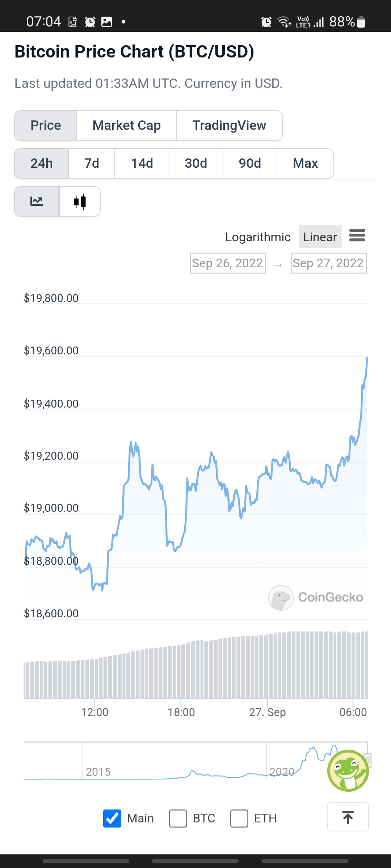391x868 pixels.
Task: Open the Sep 26, 2022 start date picker
Action: 228,263
